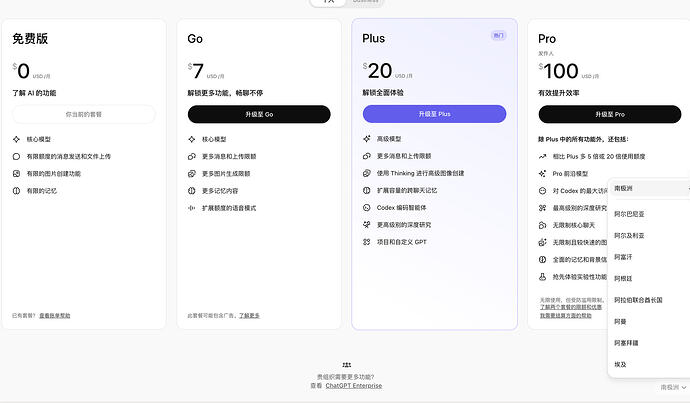Click the $100 price on Pro card
The image size is (690, 403).
tap(558, 71)
